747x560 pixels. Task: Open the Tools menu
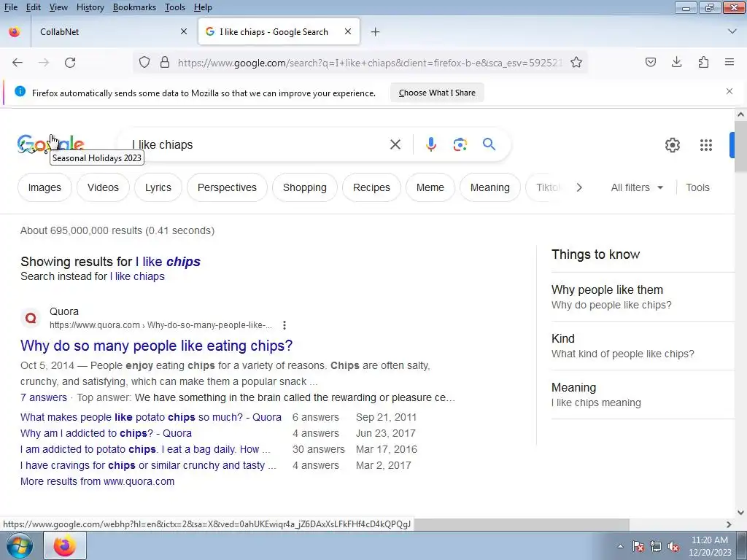(x=175, y=7)
